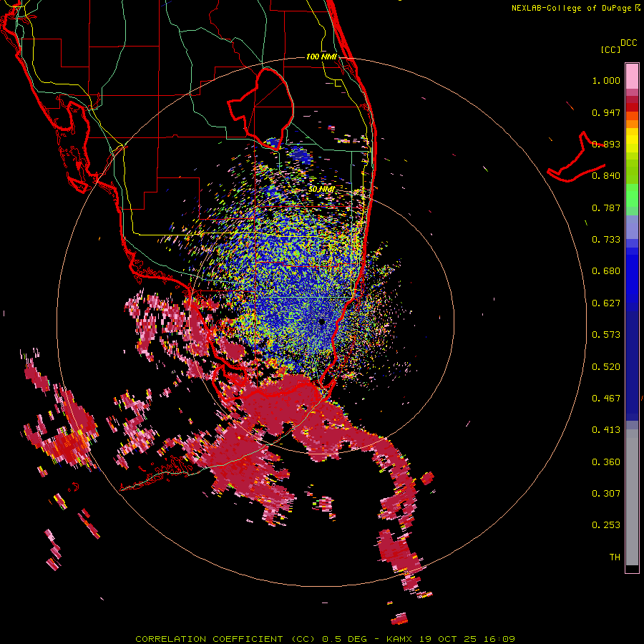Screen dimensions: 644x644
Task: Click the TH threshold label
Action: [x=615, y=557]
